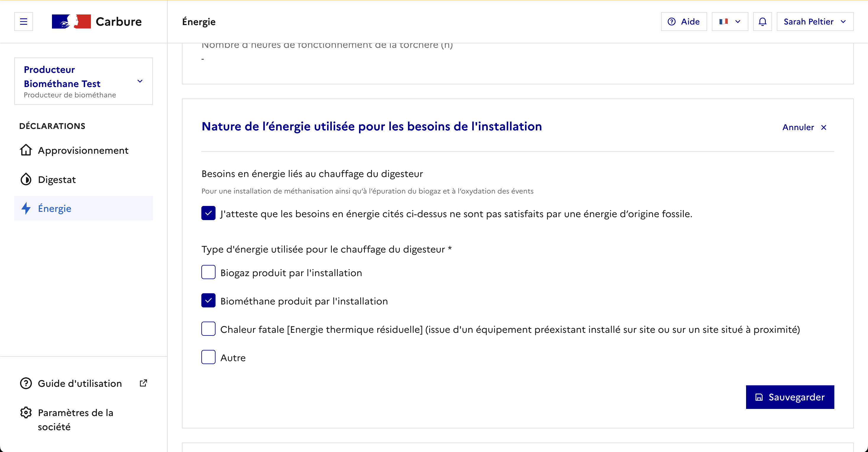Viewport: 868px width, 452px height.
Task: Click the Digestat droplet icon
Action: (x=26, y=179)
